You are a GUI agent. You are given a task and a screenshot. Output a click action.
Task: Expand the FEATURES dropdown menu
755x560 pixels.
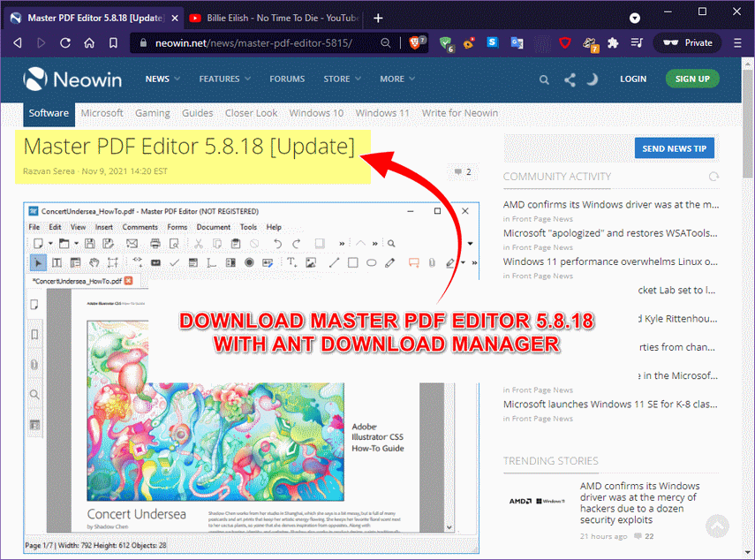[x=225, y=79]
